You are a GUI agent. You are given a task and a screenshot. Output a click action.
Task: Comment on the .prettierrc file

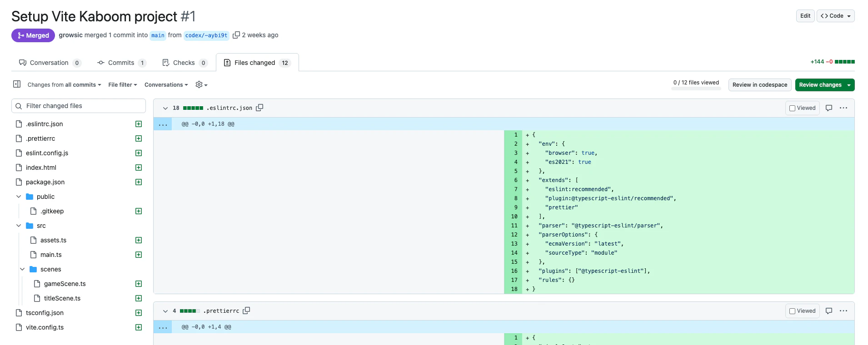829,311
